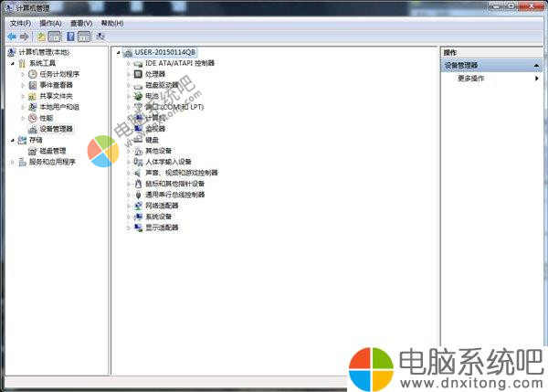Select the 计算机管理(本地) root node

[x=44, y=52]
